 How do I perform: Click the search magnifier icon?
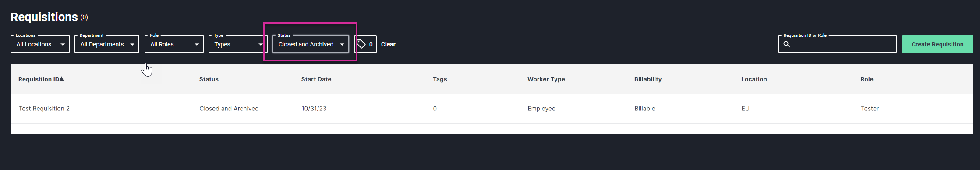click(787, 44)
